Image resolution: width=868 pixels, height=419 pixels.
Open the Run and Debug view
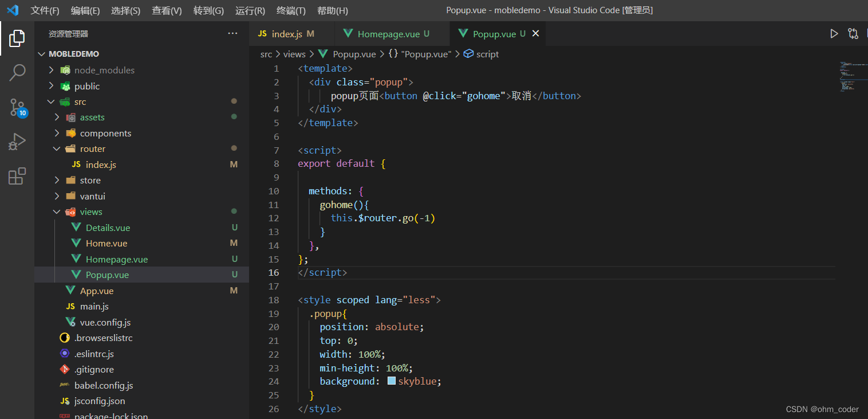pos(17,142)
